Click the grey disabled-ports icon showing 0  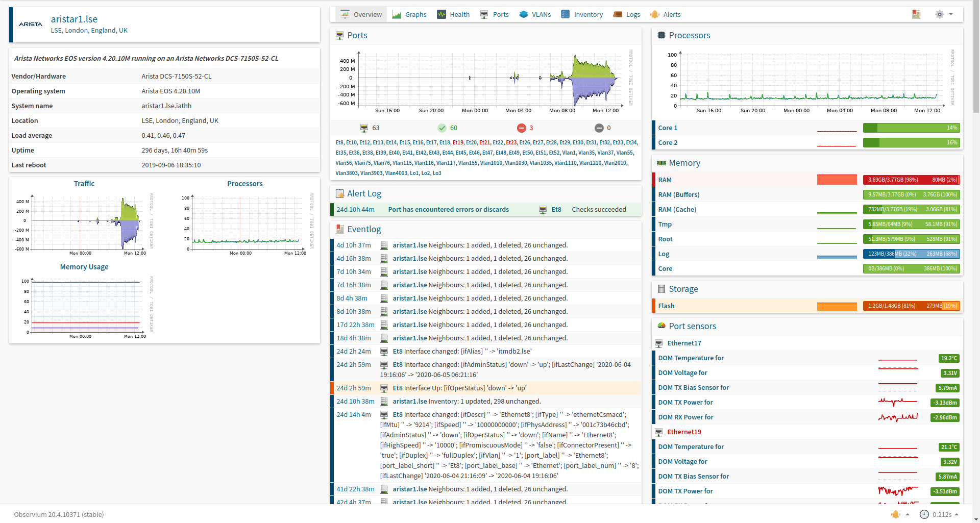point(599,128)
